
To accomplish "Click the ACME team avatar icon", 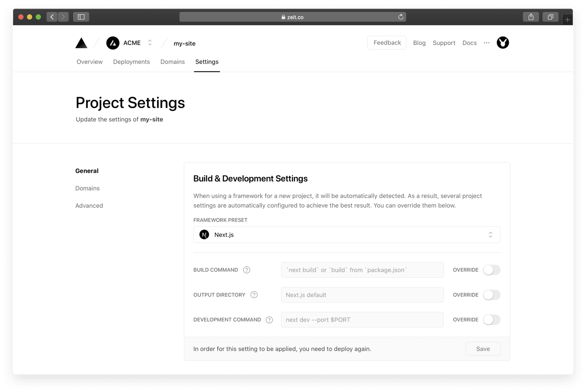I will (113, 43).
